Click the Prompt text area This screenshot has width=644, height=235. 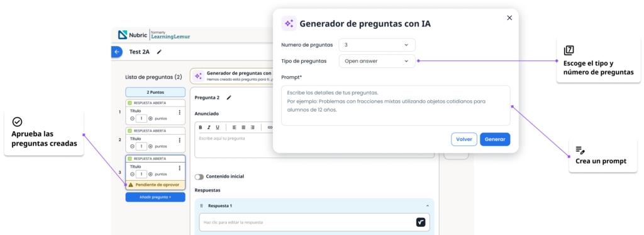point(396,105)
